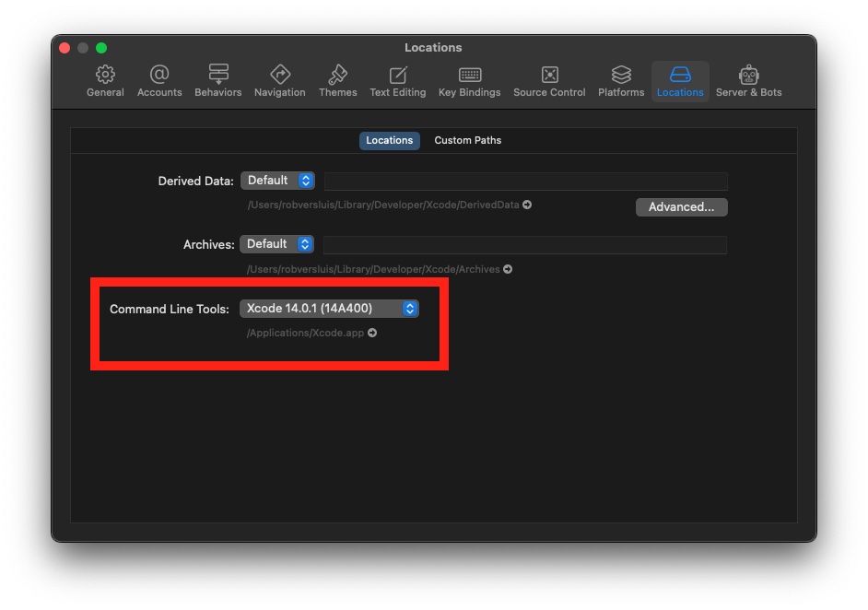Switch to Behaviors preferences
Viewport: 868px width, 610px height.
[218, 81]
